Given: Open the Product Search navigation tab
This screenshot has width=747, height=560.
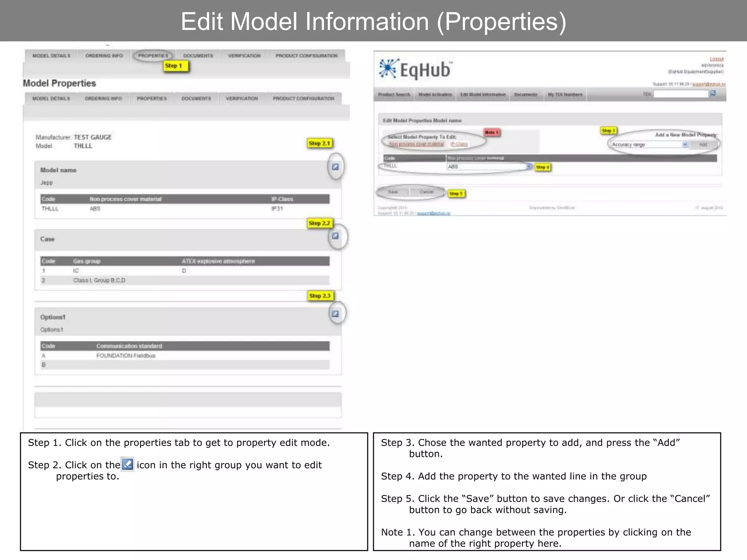Looking at the screenshot, I should 394,94.
